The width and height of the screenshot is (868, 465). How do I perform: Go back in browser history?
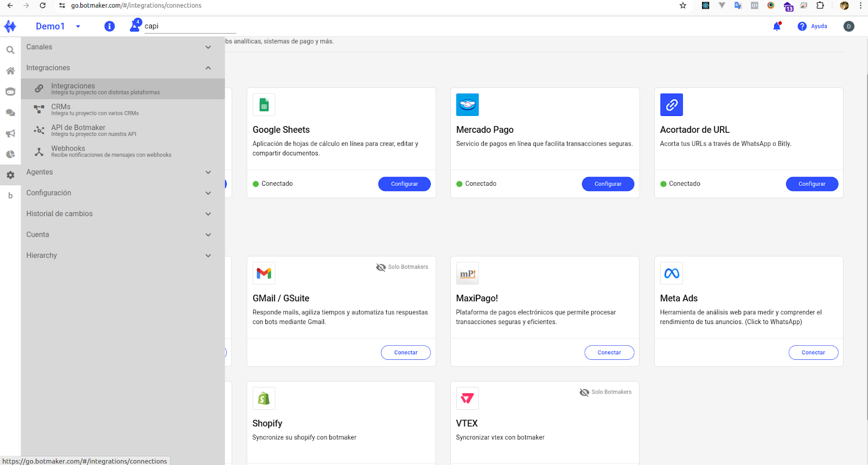click(10, 5)
